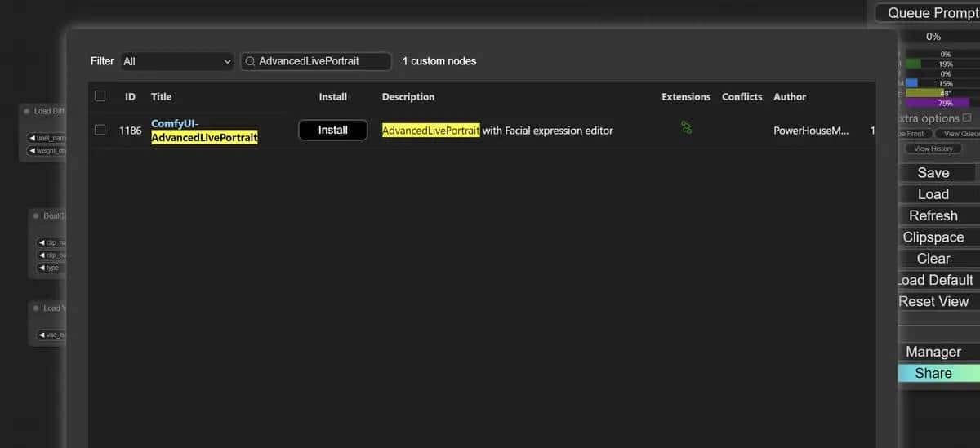Click the green extensions icon in the row

[x=686, y=127]
